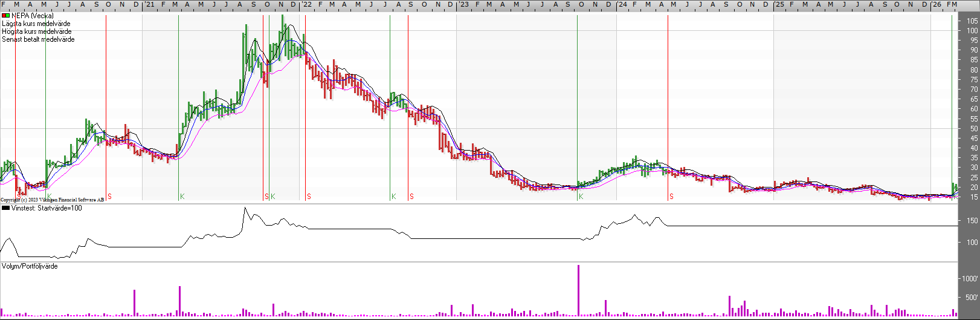Viewport: 980px width, 320px height.
Task: Jump to the '21 year label on timeline
Action: [x=149, y=4]
